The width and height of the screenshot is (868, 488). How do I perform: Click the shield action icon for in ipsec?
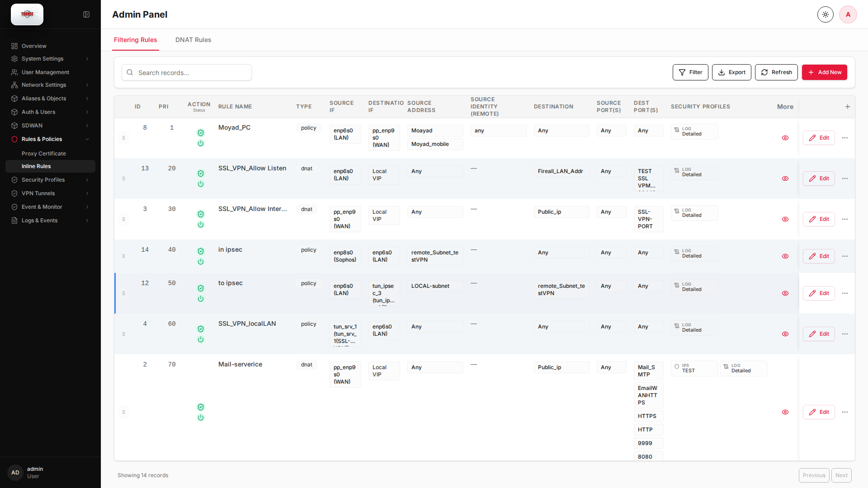point(201,251)
